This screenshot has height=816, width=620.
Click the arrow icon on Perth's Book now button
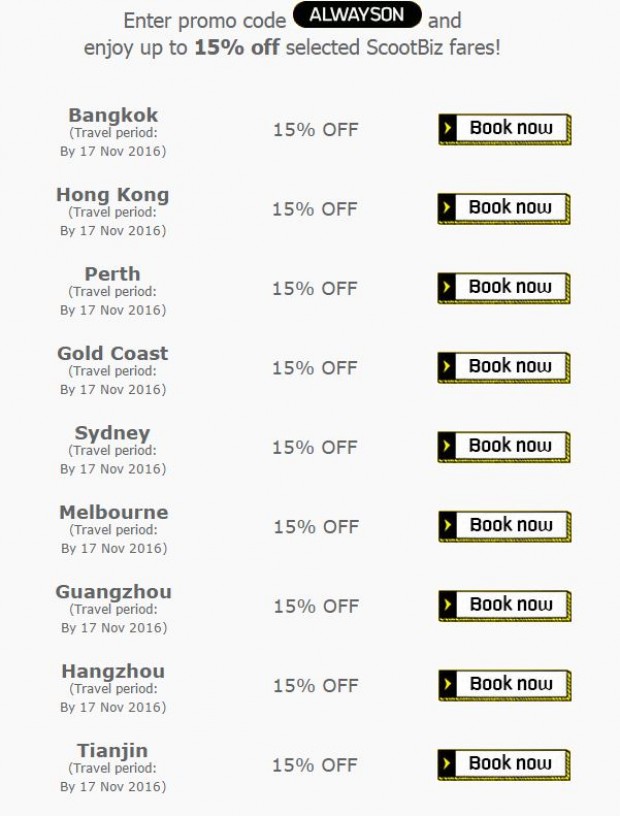click(x=446, y=287)
